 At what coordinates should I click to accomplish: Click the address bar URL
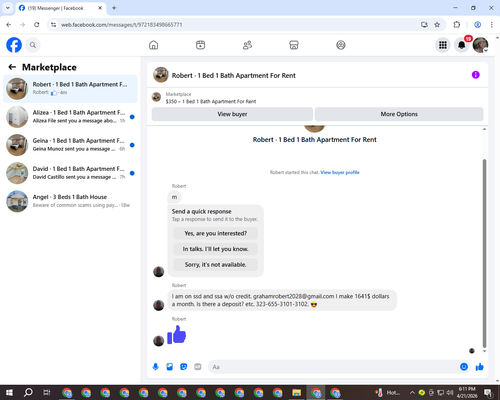click(122, 25)
